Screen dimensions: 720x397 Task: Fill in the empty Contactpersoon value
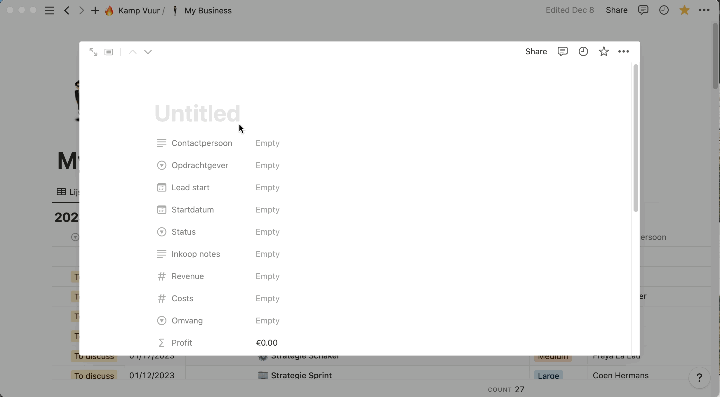(267, 143)
